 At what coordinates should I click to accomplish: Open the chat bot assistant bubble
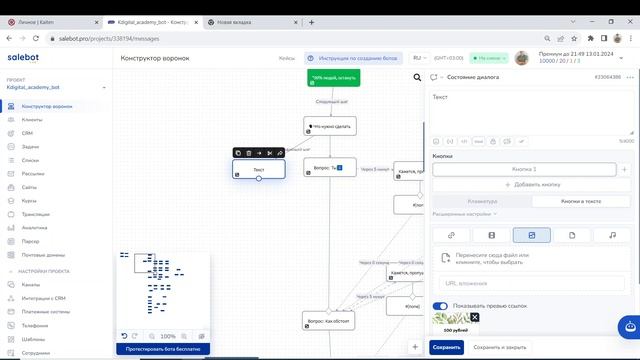point(630,327)
